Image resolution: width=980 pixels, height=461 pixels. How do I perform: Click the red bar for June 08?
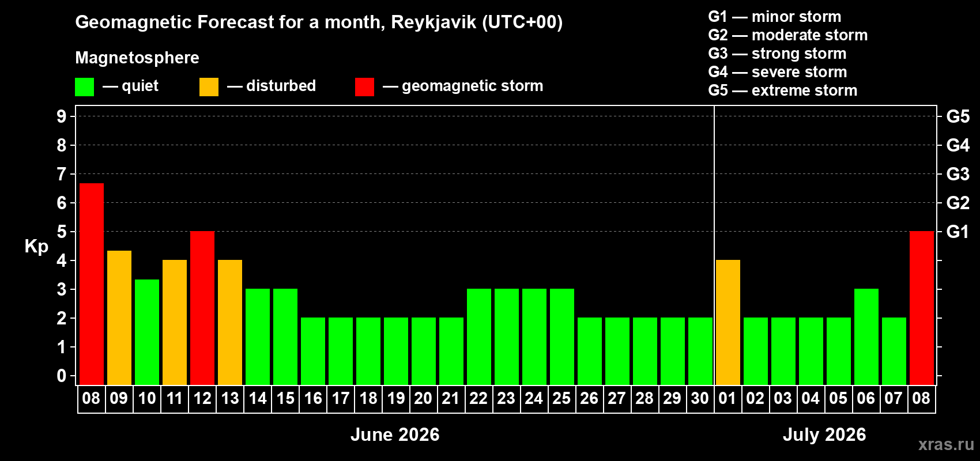(92, 284)
